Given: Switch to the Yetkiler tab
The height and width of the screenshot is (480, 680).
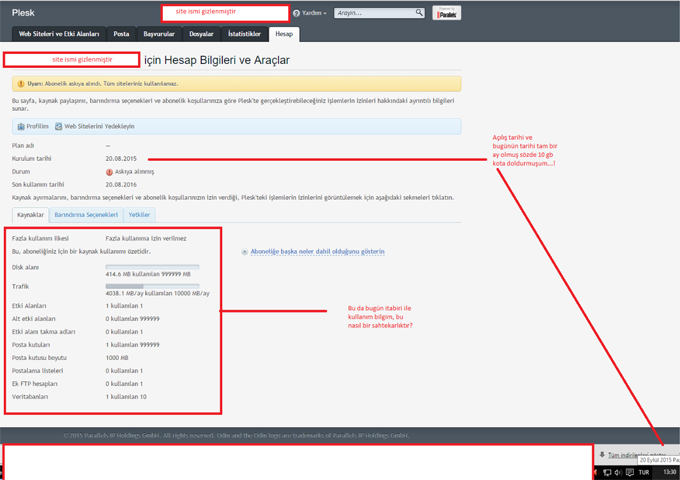Looking at the screenshot, I should 139,215.
